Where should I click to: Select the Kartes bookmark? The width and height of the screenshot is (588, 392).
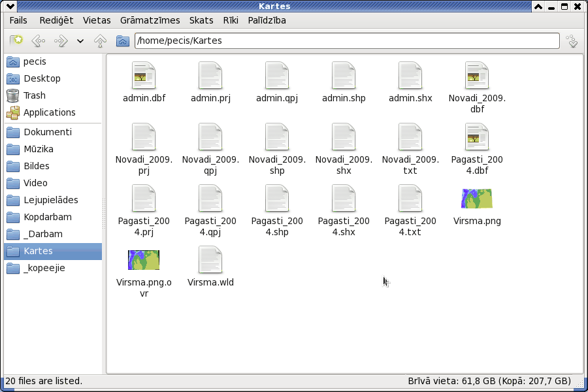click(53, 251)
